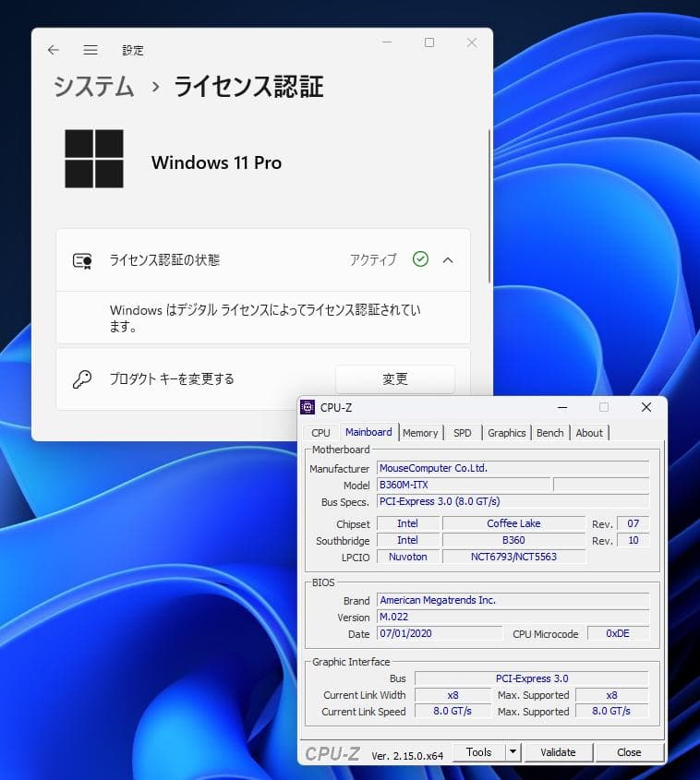Maximize the Settings window
Viewport: 700px width, 780px height.
pos(429,42)
